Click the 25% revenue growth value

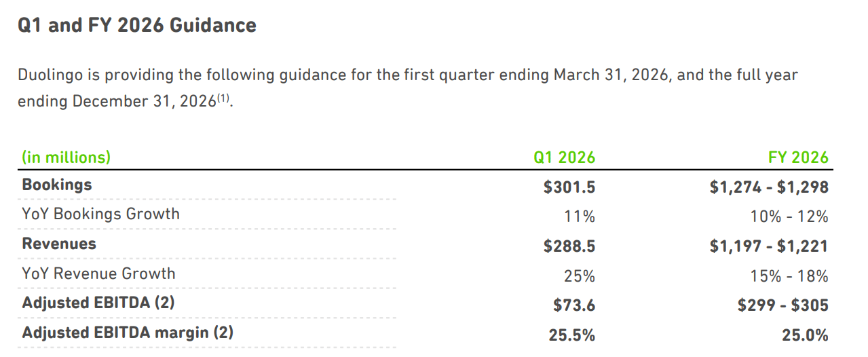click(581, 276)
